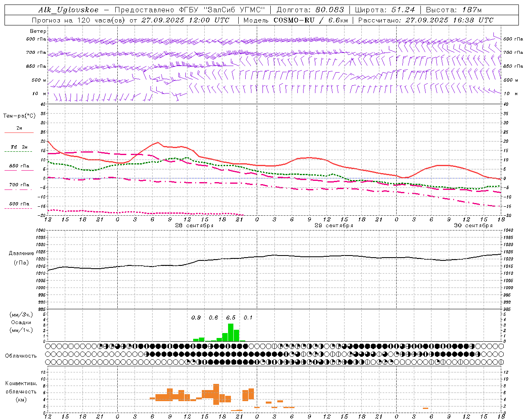Click the pink dotted swatch under 500 гПа legend
Viewport: 525px width, 420px height.
[18, 208]
